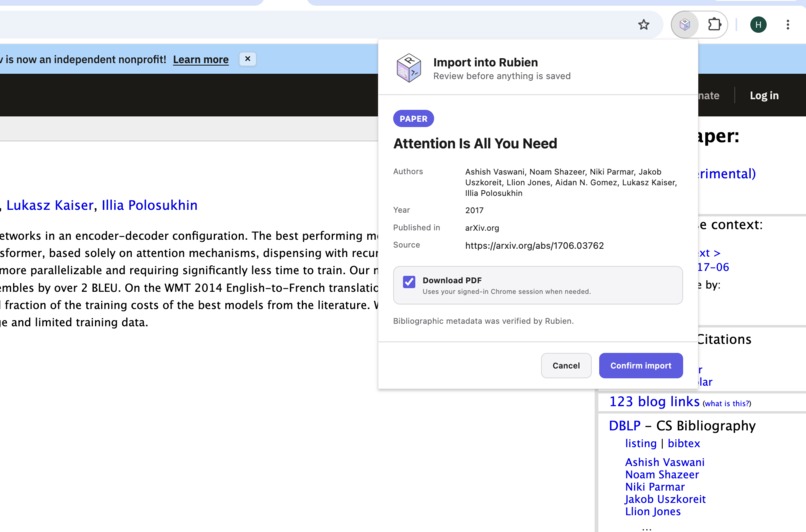Image resolution: width=806 pixels, height=532 pixels.
Task: Open author link Illia Polosukhin
Action: coord(150,205)
